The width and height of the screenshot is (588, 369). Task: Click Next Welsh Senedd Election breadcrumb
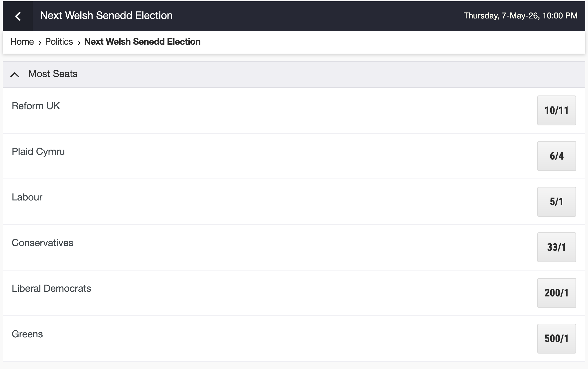point(142,42)
